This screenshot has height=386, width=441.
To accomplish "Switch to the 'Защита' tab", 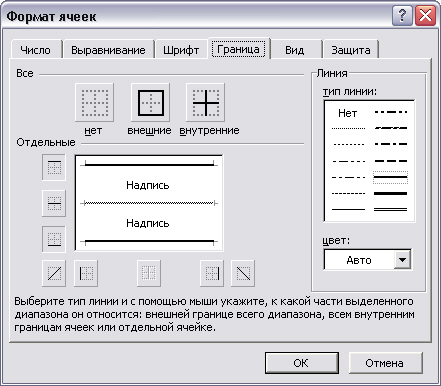I will click(x=351, y=50).
